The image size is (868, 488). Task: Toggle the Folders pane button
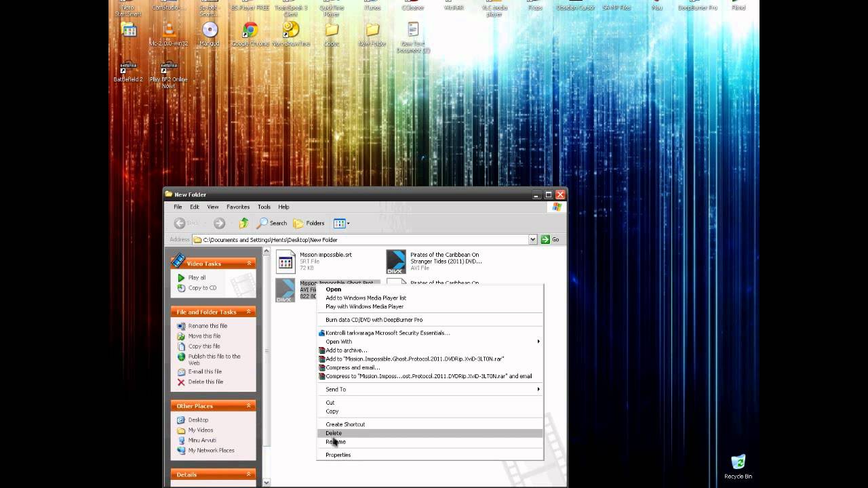pyautogui.click(x=309, y=223)
